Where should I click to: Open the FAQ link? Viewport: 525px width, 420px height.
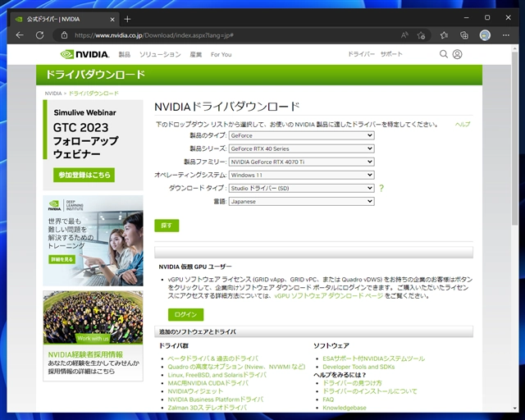[x=328, y=399]
